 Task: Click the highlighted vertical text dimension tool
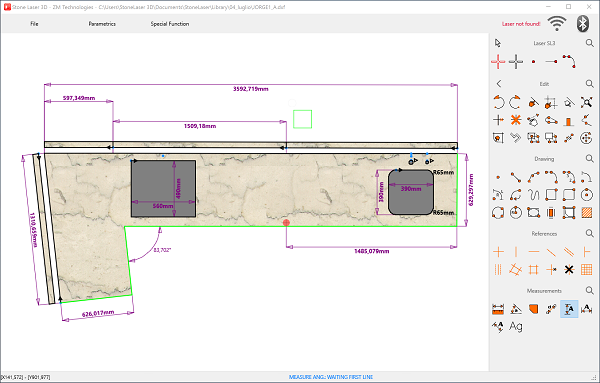click(569, 309)
